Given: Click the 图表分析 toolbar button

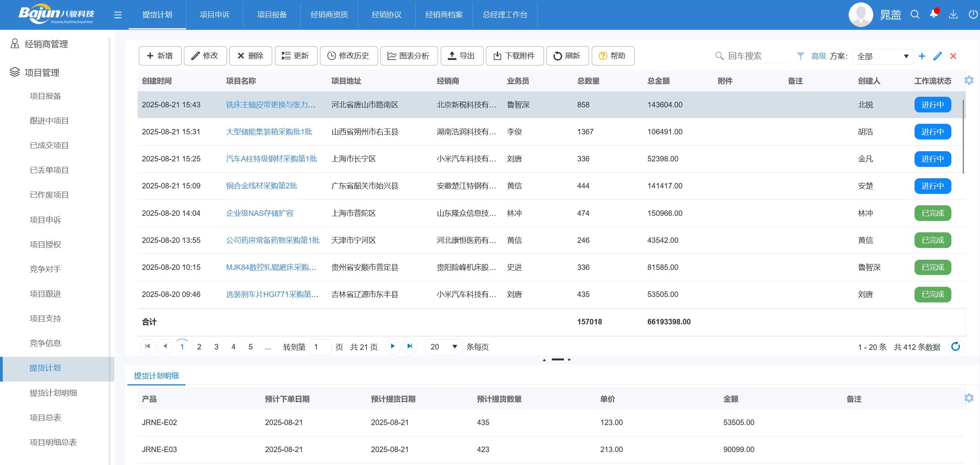Looking at the screenshot, I should [x=408, y=56].
